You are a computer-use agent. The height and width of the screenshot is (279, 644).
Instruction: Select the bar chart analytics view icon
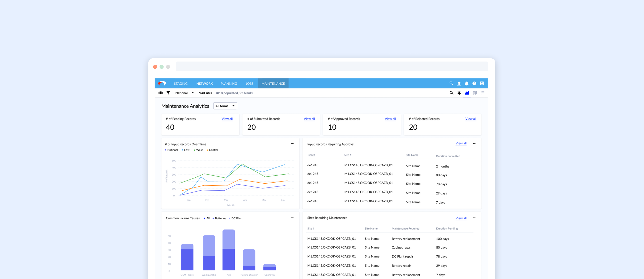[x=467, y=93]
